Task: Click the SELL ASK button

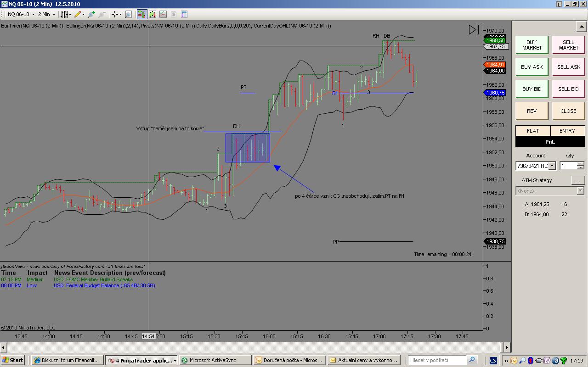Action: pyautogui.click(x=568, y=67)
